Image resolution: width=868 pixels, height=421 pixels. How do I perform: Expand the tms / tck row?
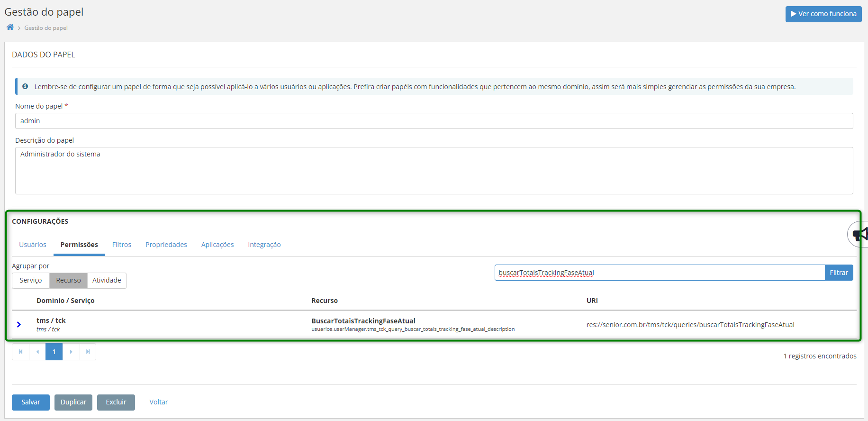click(x=19, y=325)
